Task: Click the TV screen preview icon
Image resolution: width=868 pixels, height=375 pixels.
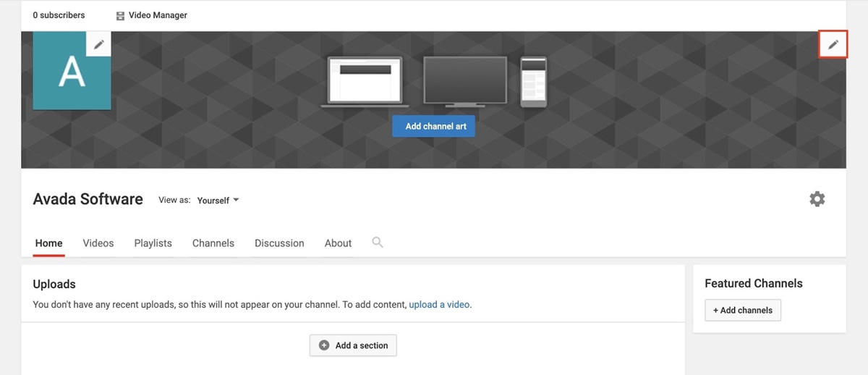Action: [464, 82]
